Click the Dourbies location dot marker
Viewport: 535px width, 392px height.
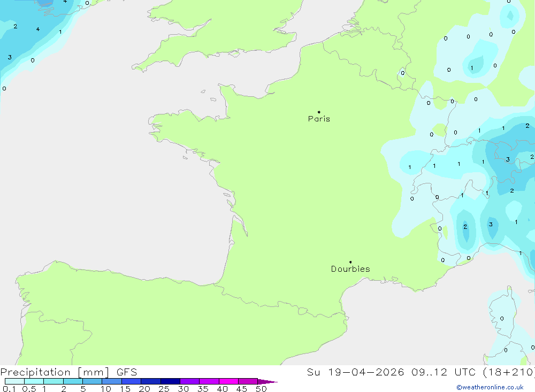(x=350, y=262)
